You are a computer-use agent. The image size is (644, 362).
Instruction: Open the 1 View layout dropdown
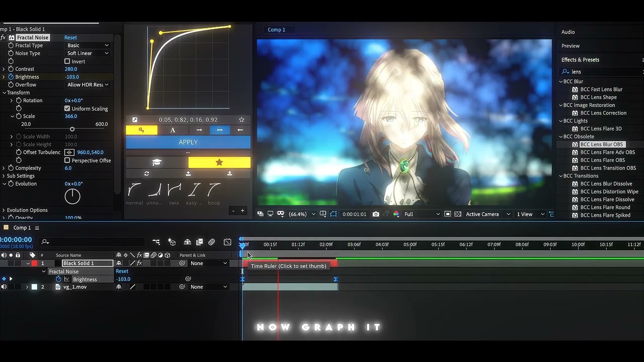tap(531, 214)
